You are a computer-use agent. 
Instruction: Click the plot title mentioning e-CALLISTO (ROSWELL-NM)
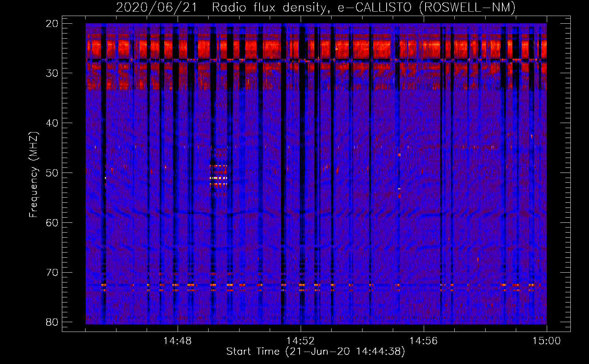point(316,7)
